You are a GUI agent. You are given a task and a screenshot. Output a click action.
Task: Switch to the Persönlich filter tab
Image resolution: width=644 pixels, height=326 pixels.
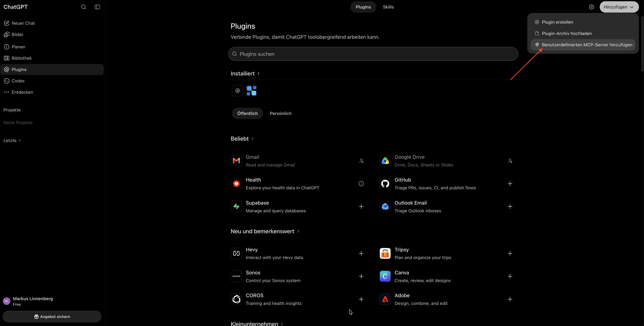281,113
